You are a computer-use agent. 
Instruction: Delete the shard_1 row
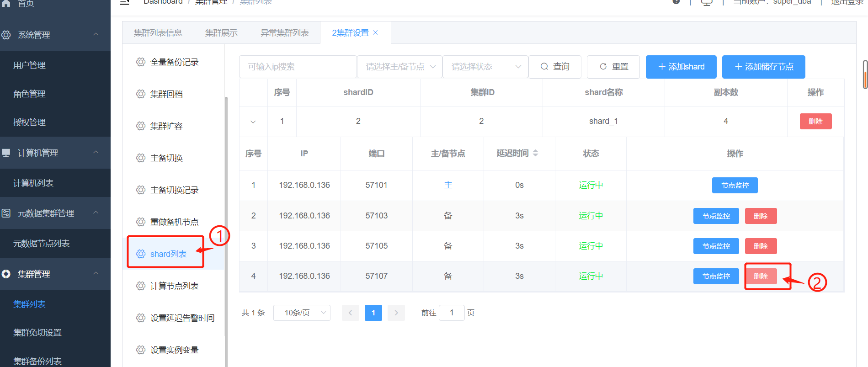tap(815, 121)
